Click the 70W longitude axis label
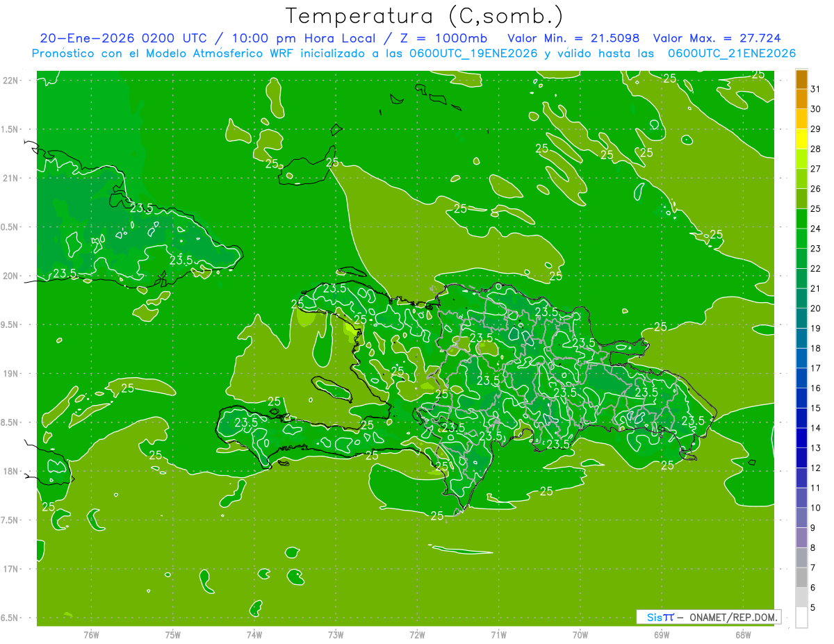This screenshot has width=834, height=644. click(580, 634)
